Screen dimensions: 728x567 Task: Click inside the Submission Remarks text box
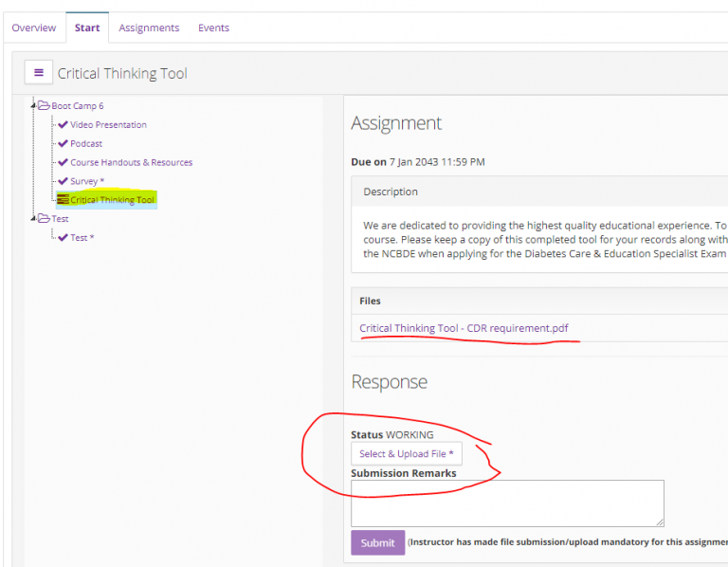[x=507, y=503]
